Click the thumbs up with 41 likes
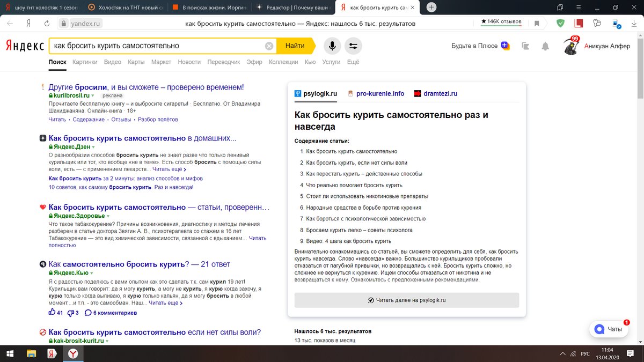The image size is (644, 362). click(x=56, y=313)
